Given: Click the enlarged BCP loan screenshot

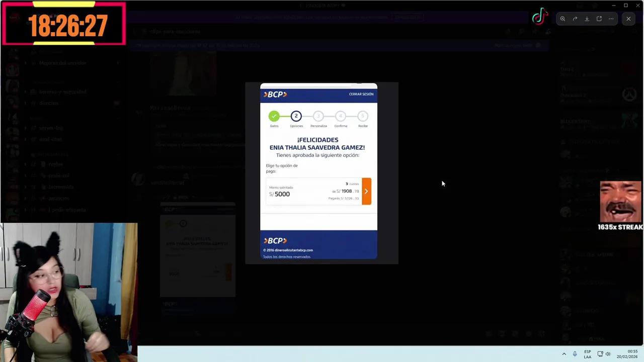Looking at the screenshot, I should tap(321, 173).
